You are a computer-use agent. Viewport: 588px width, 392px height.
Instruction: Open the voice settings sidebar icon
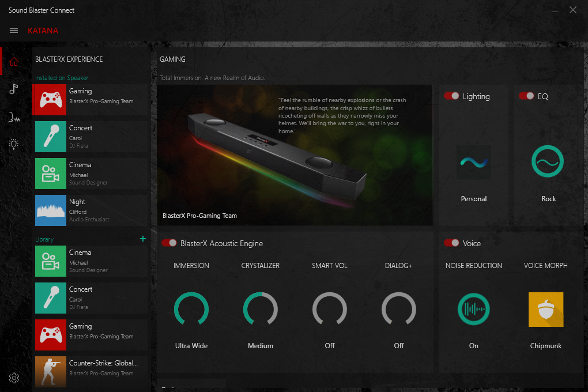(x=14, y=117)
